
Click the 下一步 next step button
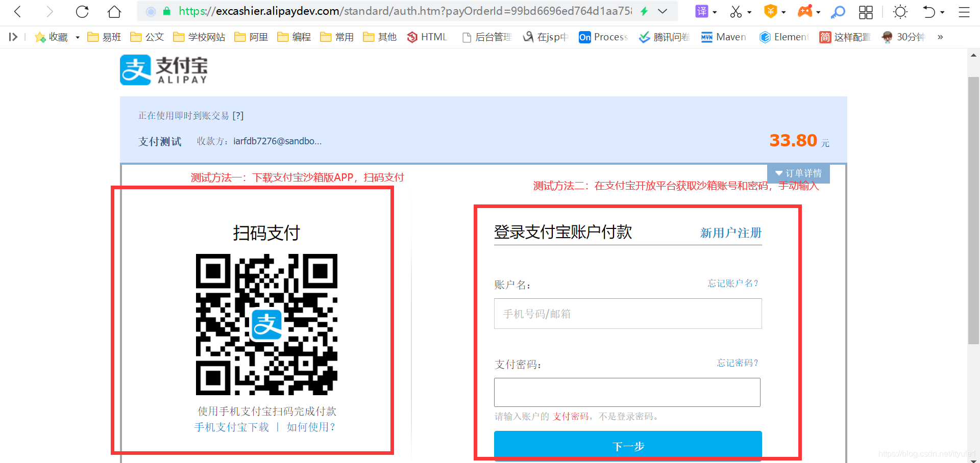[x=628, y=446]
